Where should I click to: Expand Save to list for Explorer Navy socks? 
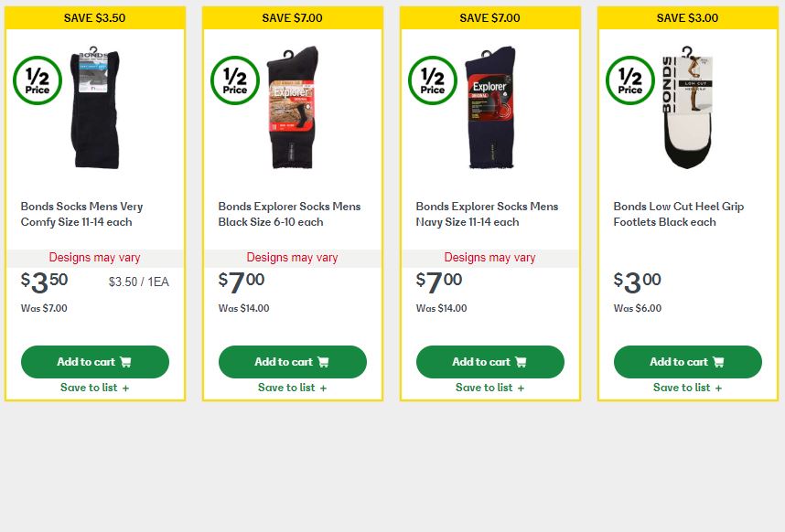(489, 388)
